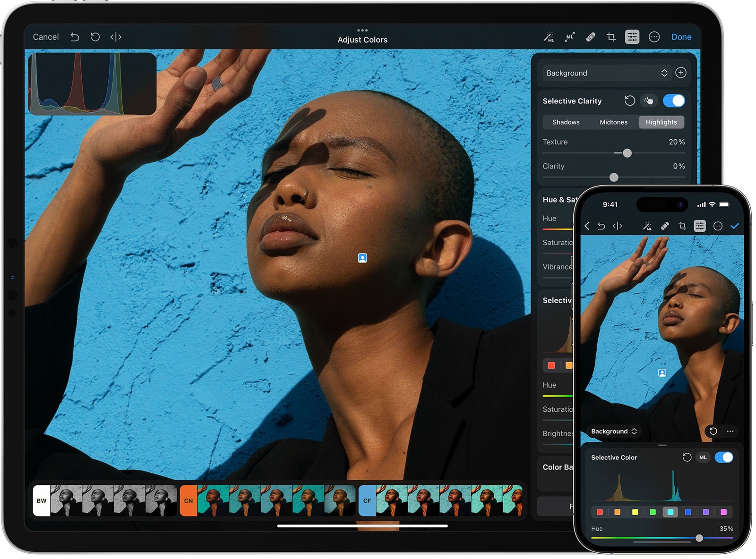Open the More options ellipsis menu
Viewport: 756px width, 559px height.
[x=655, y=37]
